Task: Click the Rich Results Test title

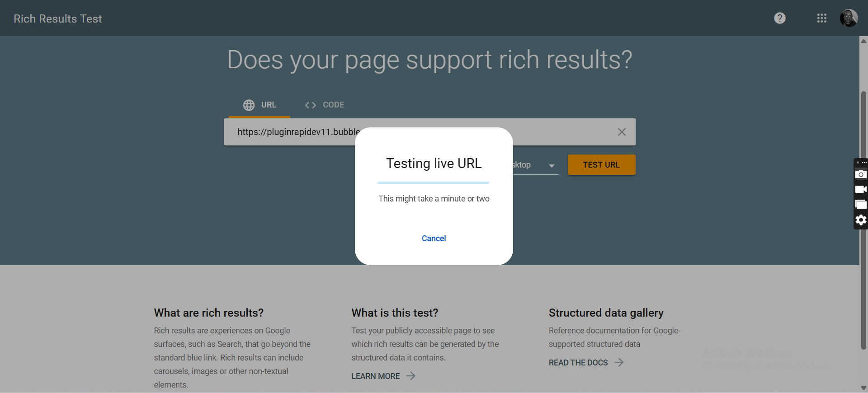Action: point(58,19)
